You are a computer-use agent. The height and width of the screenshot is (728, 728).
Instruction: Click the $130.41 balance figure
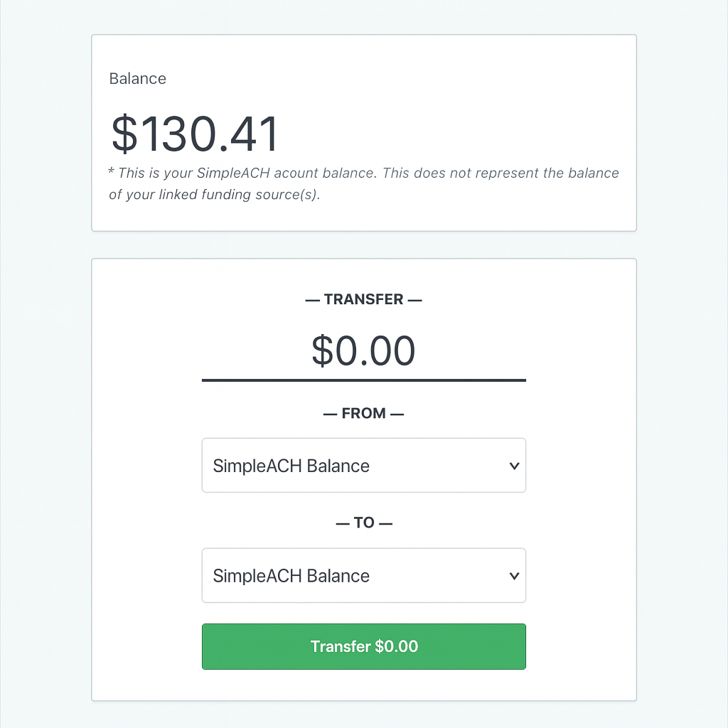click(195, 133)
